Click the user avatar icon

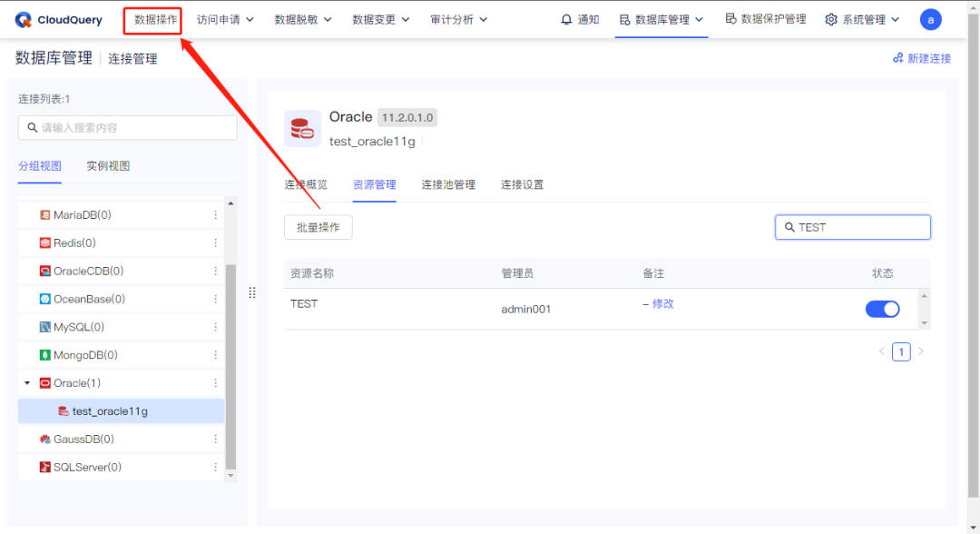[930, 19]
